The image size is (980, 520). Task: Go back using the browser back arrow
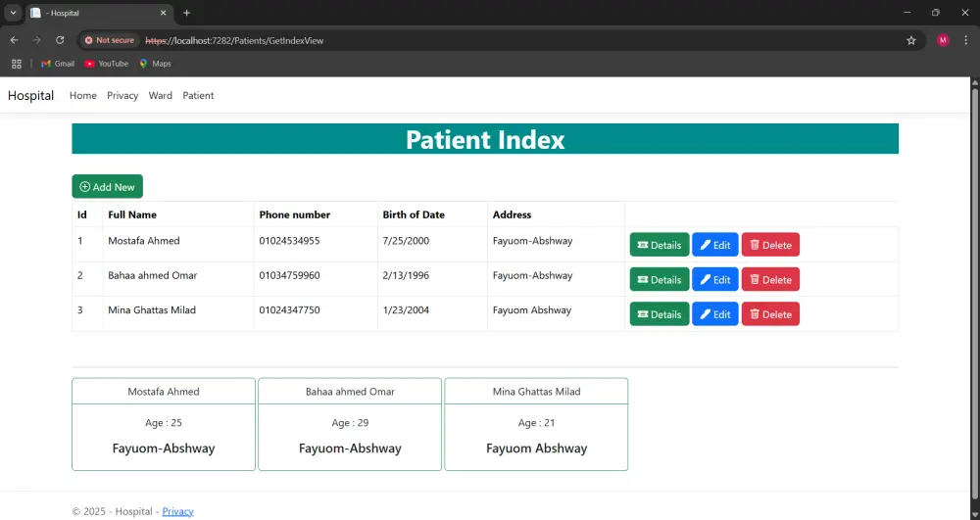[x=15, y=40]
